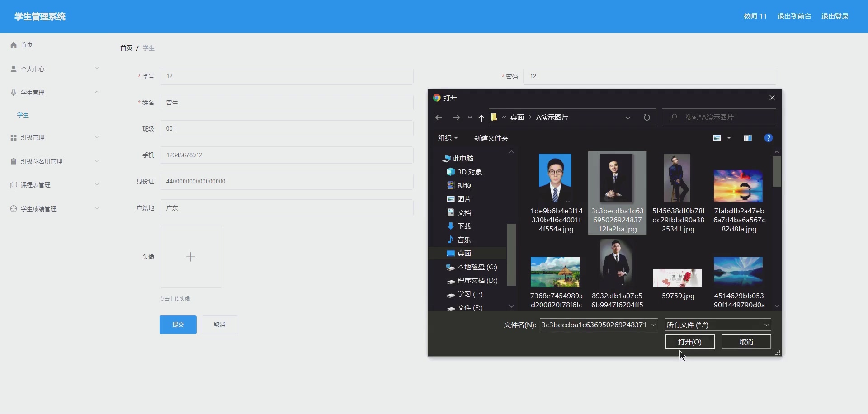
Task: Select thumbnail 59759.jpg
Action: click(676, 278)
